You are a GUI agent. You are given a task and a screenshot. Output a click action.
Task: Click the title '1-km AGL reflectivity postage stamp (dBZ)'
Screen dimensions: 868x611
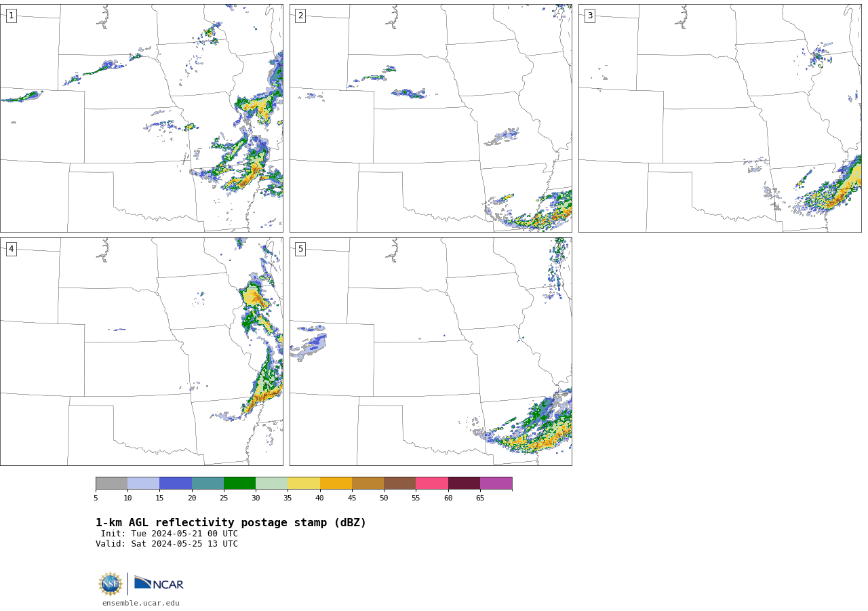[x=231, y=523]
